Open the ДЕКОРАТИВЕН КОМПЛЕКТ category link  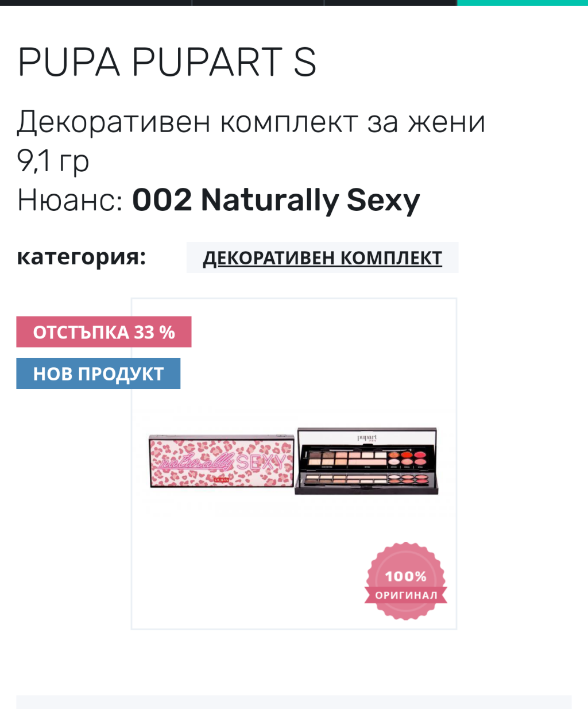(322, 257)
